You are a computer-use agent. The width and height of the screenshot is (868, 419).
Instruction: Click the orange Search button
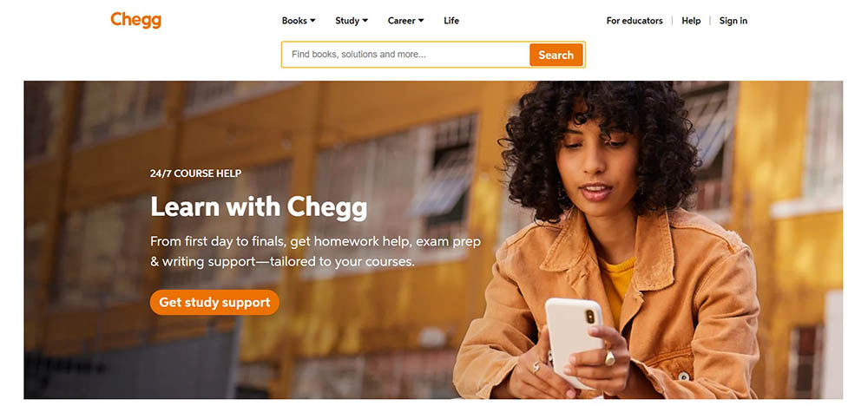click(x=556, y=55)
